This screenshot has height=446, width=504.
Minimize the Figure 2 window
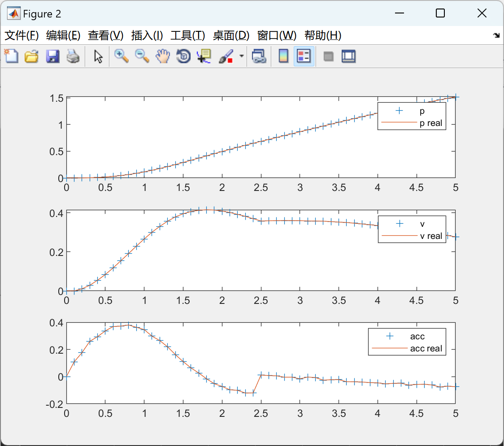pos(399,13)
